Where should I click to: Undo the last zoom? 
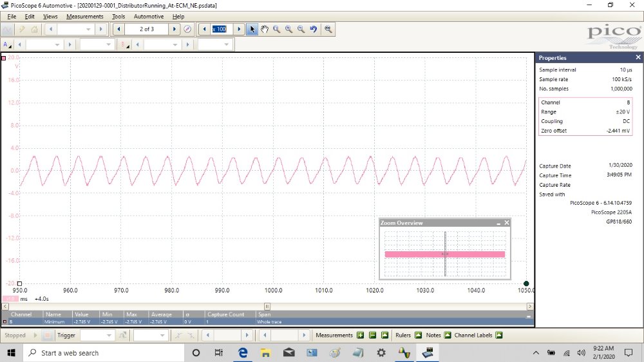313,29
